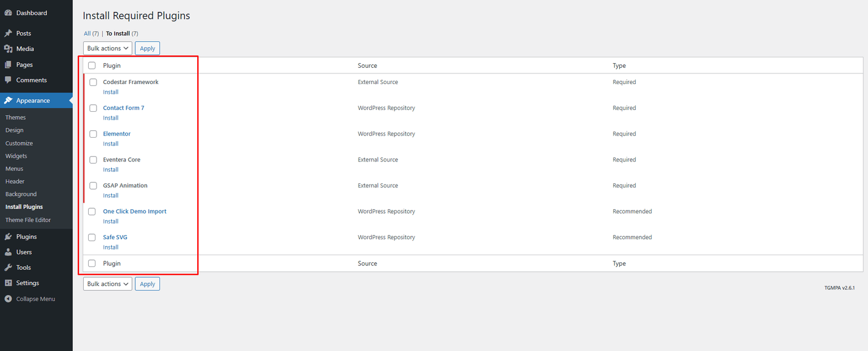Click the Install Required Plugins heading
The height and width of the screenshot is (351, 868).
[136, 16]
